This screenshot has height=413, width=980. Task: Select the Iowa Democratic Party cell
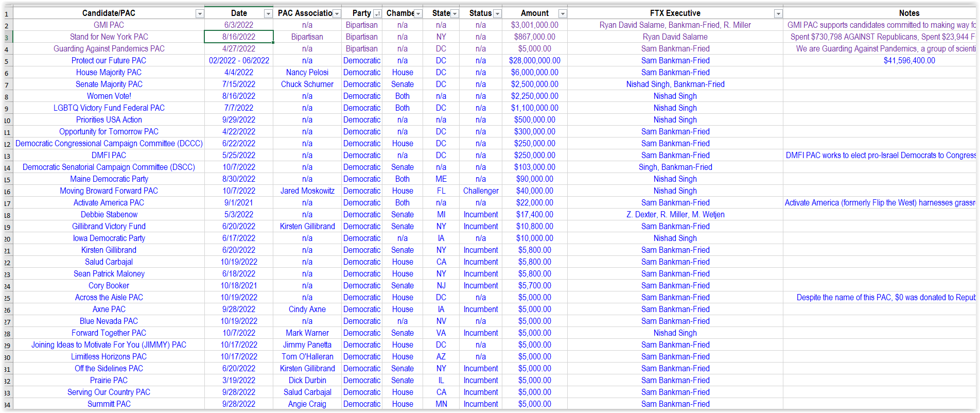109,238
